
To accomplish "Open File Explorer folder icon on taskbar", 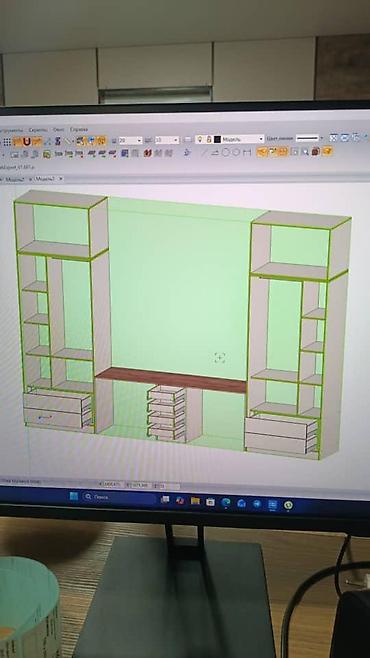I will point(195,501).
